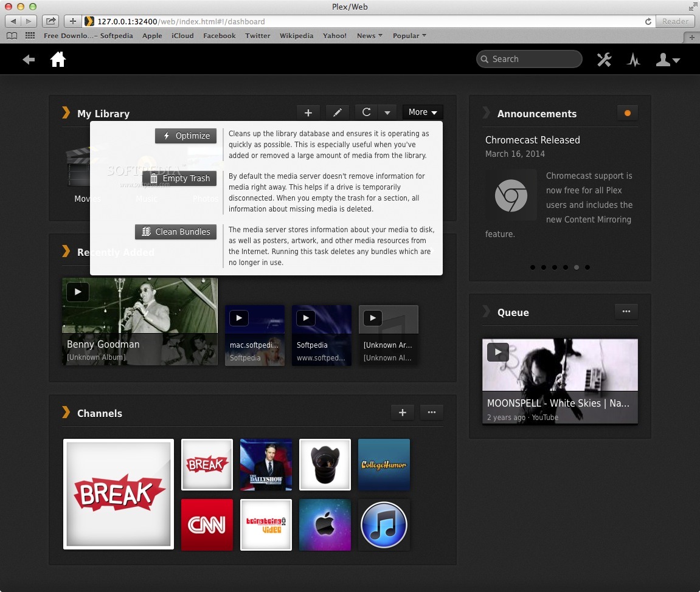Open Channels ellipsis options menu
The image size is (700, 592).
432,413
